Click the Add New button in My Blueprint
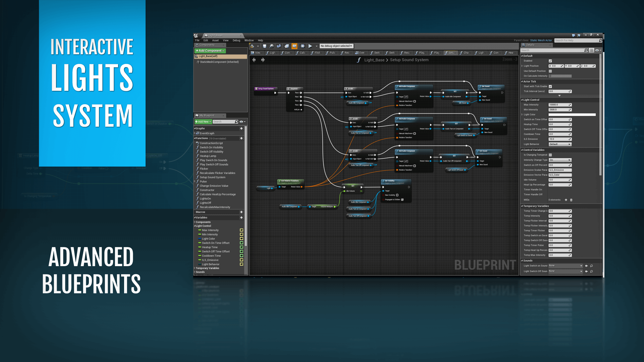 [x=203, y=122]
